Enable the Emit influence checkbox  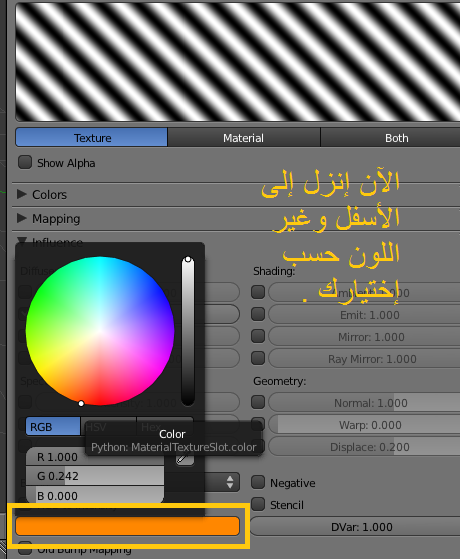[x=258, y=314]
